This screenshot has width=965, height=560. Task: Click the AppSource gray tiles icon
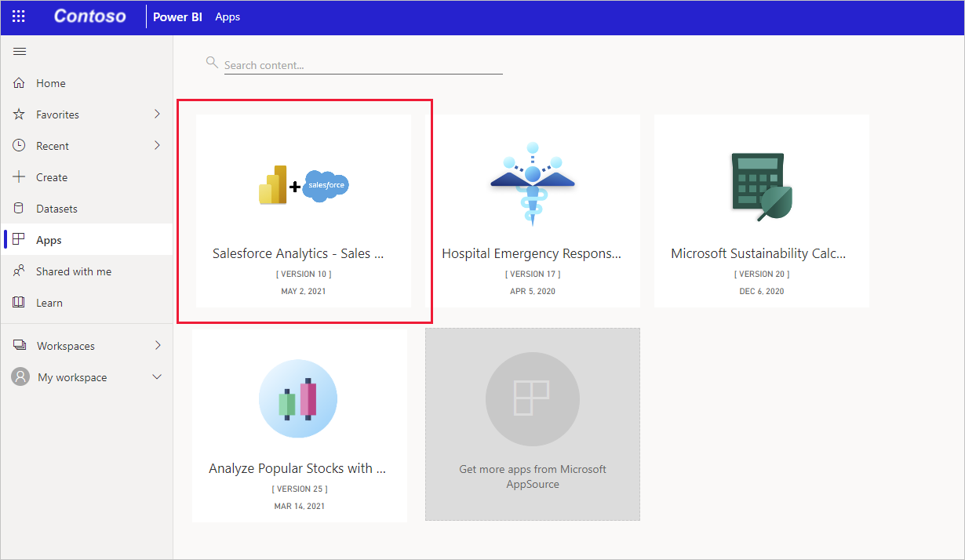click(x=533, y=398)
